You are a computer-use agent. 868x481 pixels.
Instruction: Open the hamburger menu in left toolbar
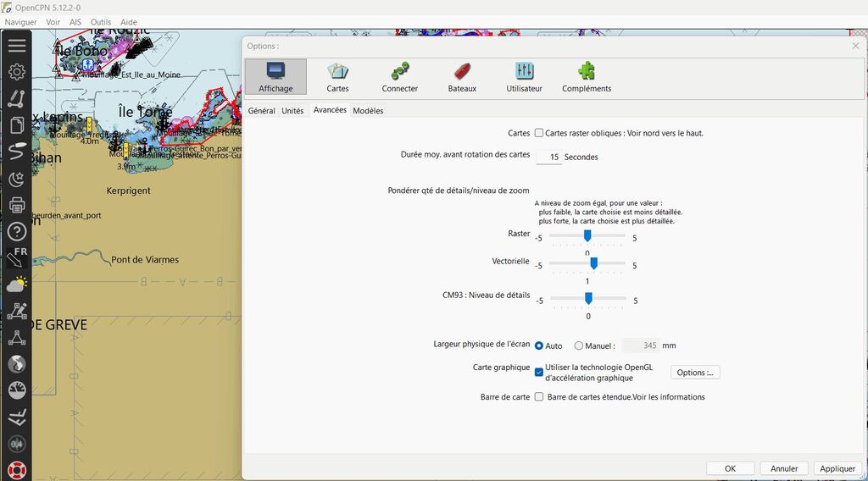[x=16, y=46]
